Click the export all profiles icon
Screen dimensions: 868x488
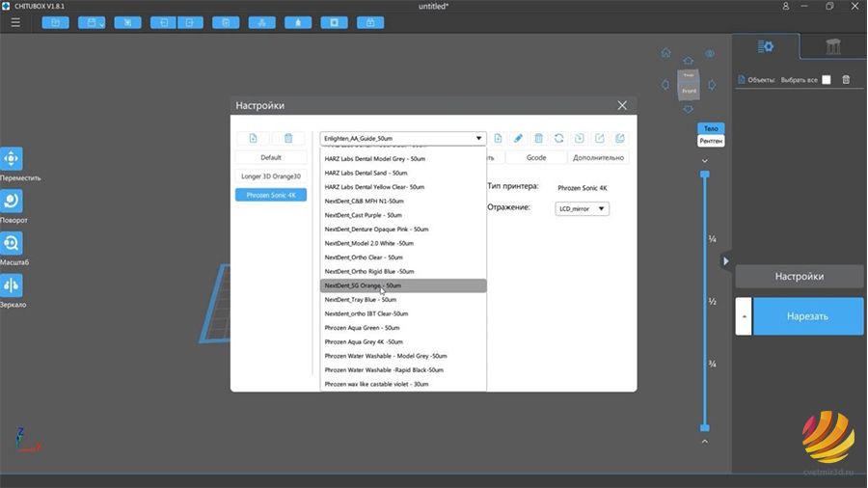click(x=620, y=138)
